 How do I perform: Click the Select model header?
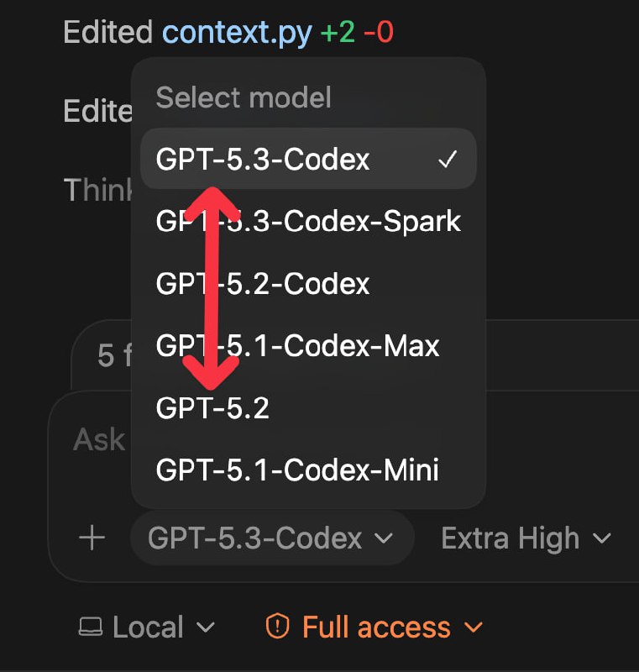[243, 97]
